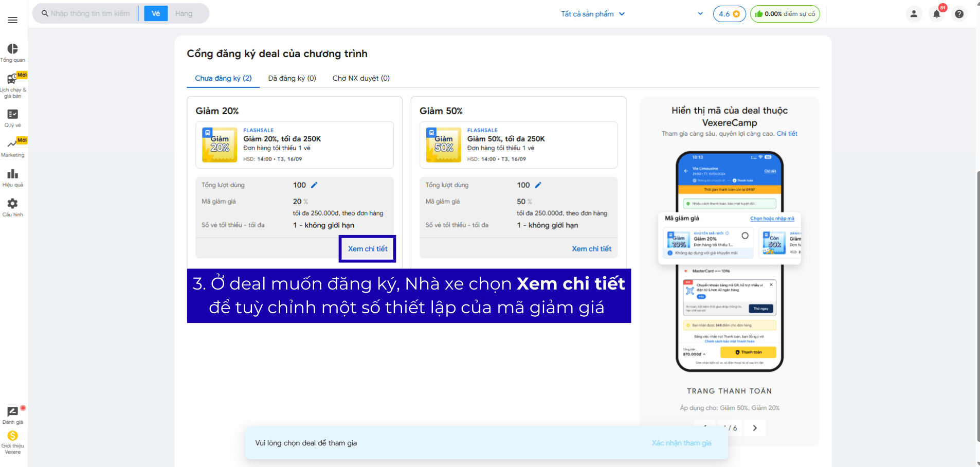980x467 pixels.
Task: Switch to Chờ NX duyệt (0) tab
Action: (361, 78)
